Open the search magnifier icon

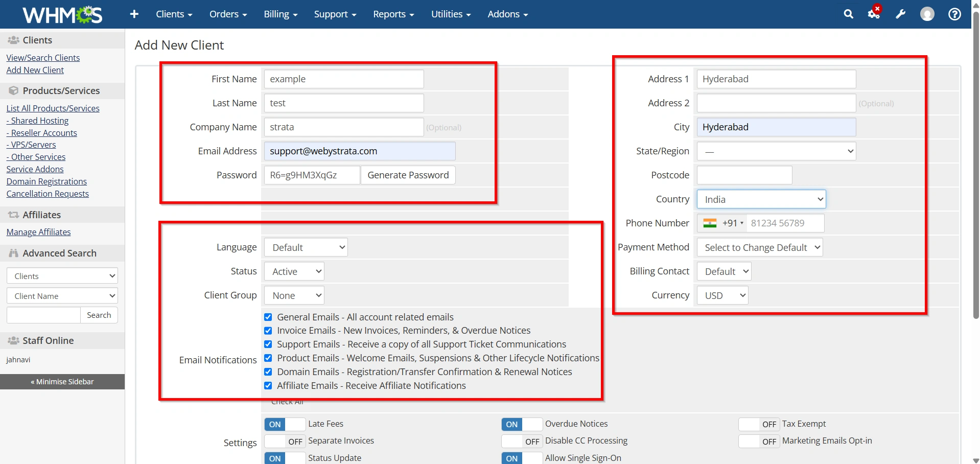pos(848,14)
